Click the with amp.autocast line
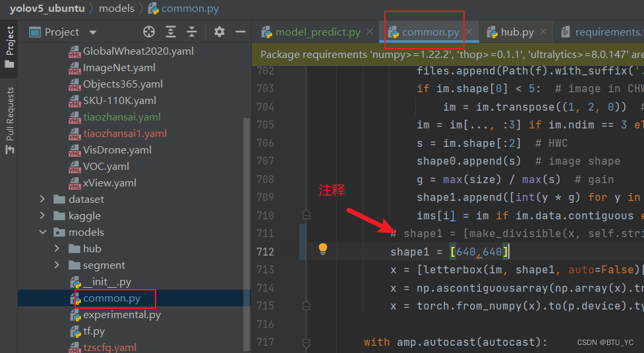The image size is (644, 353). [455, 342]
